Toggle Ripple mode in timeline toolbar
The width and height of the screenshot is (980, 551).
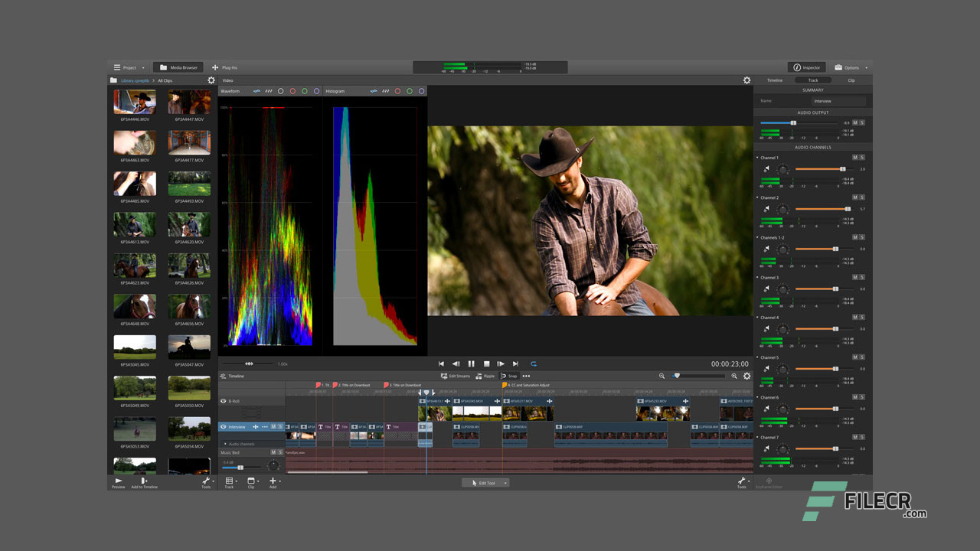(485, 376)
